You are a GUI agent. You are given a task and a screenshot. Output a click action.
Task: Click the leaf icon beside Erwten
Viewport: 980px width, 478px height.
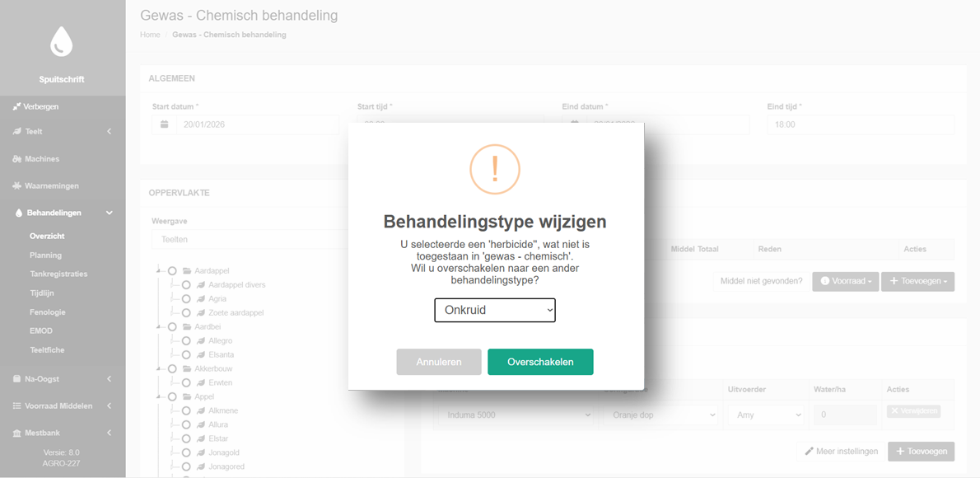point(201,382)
